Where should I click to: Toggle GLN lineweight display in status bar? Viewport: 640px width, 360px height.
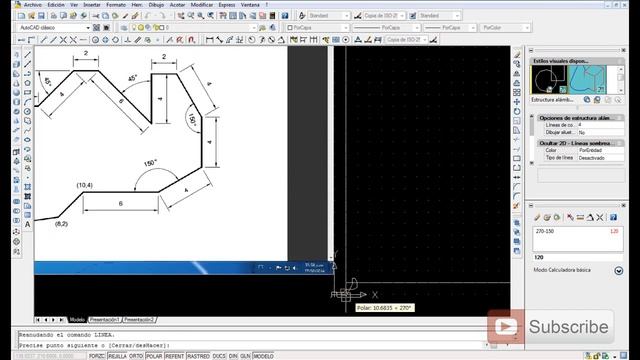pos(245,356)
